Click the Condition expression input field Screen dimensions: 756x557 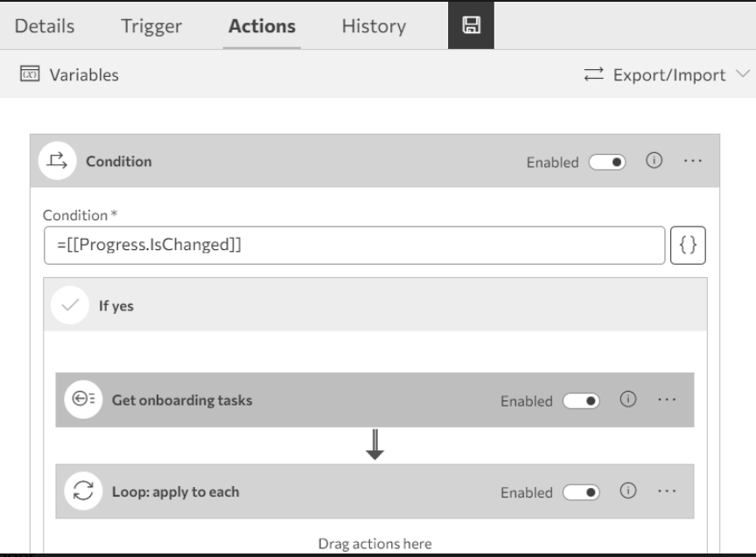tap(354, 246)
